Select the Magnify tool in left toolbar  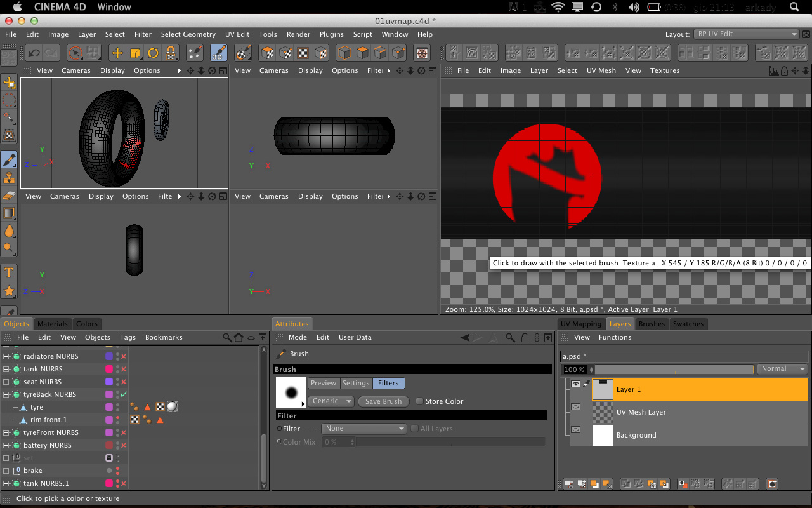[x=9, y=248]
